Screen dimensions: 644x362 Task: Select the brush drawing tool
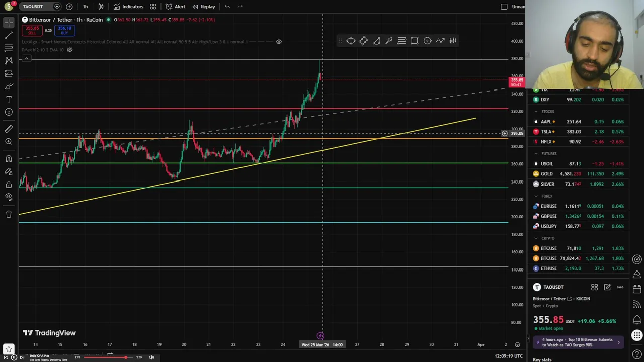click(x=9, y=86)
